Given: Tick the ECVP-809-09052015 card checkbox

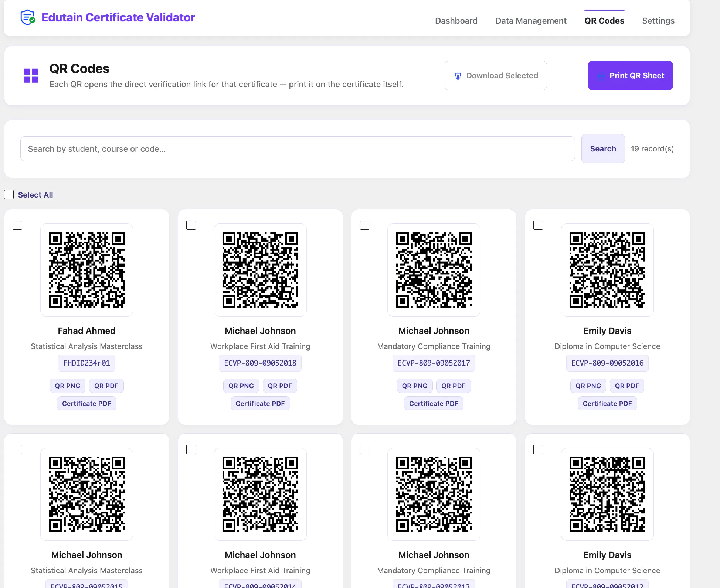Looking at the screenshot, I should coord(17,449).
